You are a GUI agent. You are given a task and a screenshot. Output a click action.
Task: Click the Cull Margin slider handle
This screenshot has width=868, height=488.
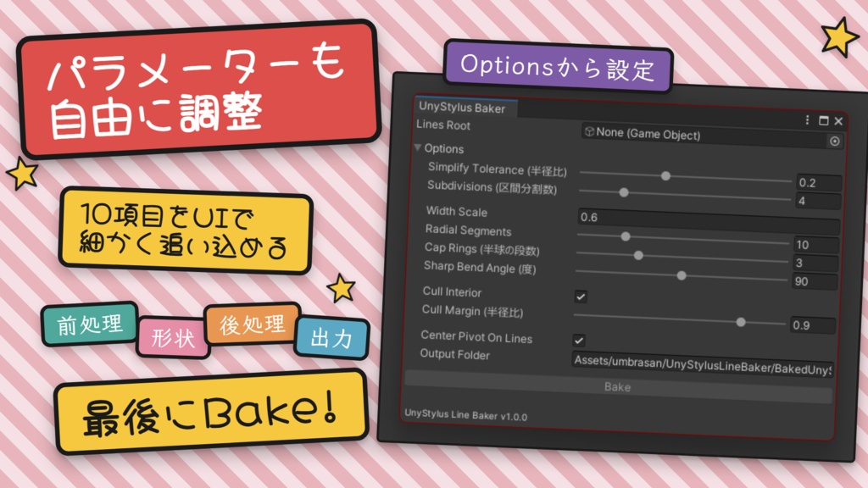point(741,322)
